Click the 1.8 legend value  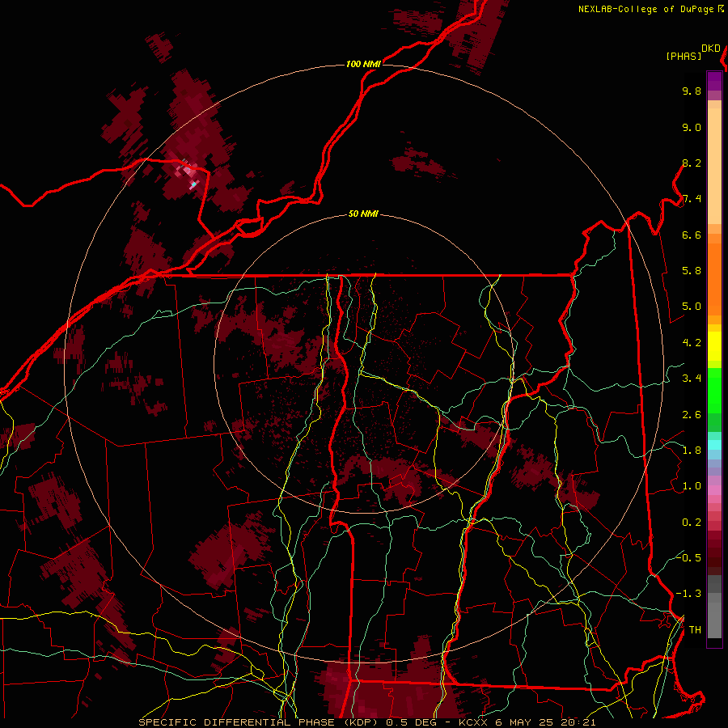(x=692, y=451)
